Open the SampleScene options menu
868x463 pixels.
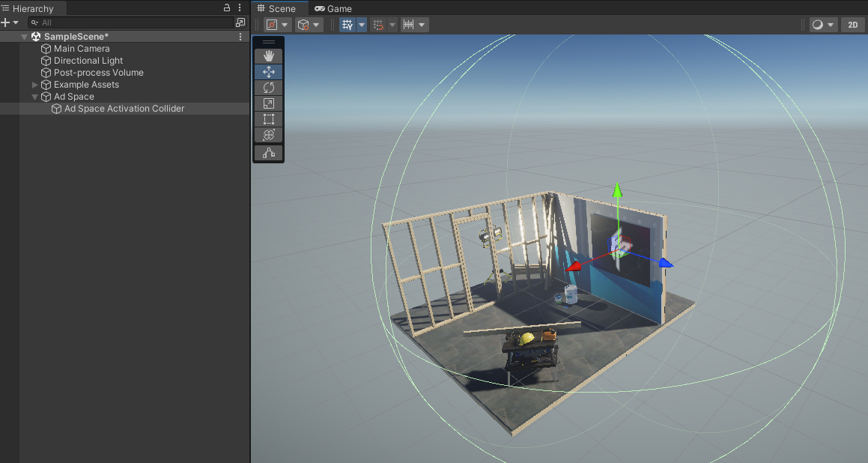point(240,37)
